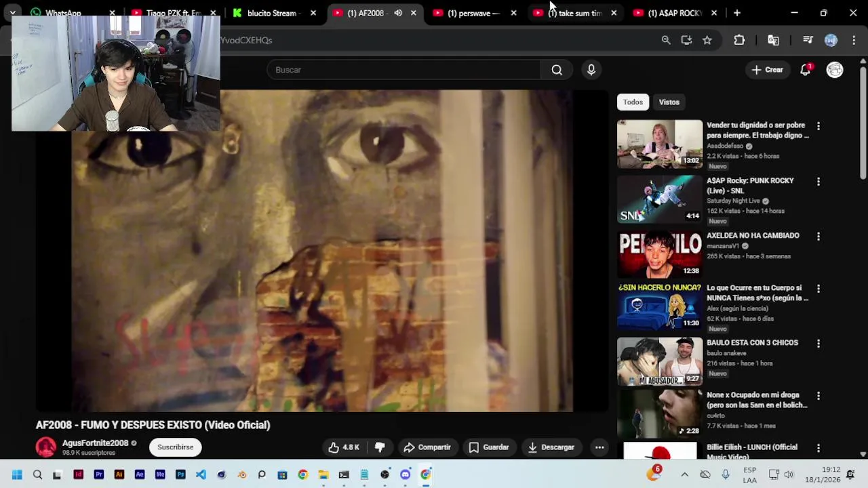Image resolution: width=868 pixels, height=488 pixels.
Task: Open the Chrome extensions puzzle icon
Action: [x=739, y=40]
